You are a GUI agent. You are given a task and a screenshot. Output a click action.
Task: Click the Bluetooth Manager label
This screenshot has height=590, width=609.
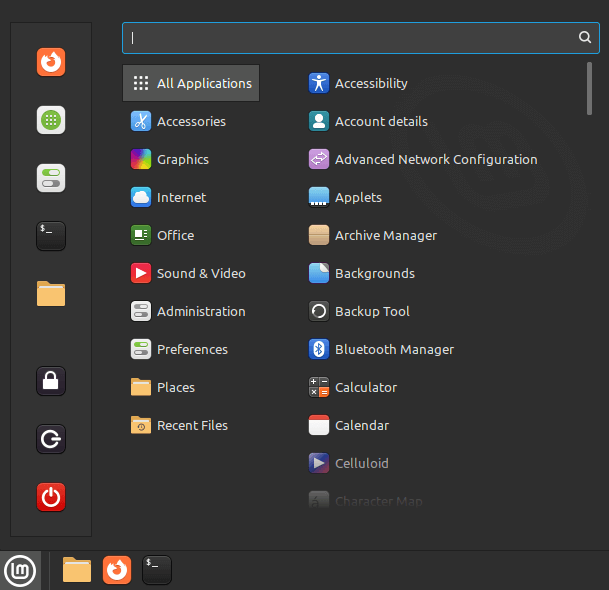click(395, 349)
